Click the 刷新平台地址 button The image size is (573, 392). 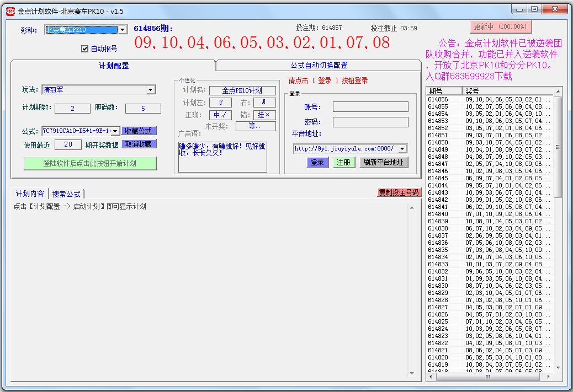[x=383, y=163]
